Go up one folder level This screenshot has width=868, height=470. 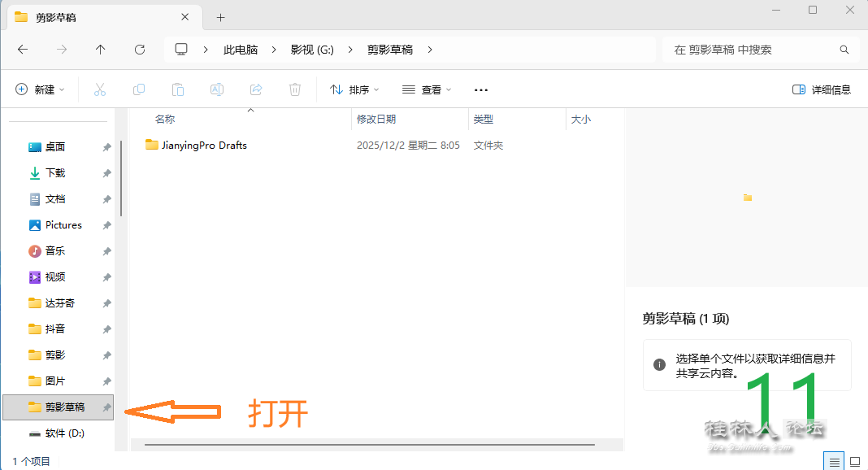tap(101, 50)
